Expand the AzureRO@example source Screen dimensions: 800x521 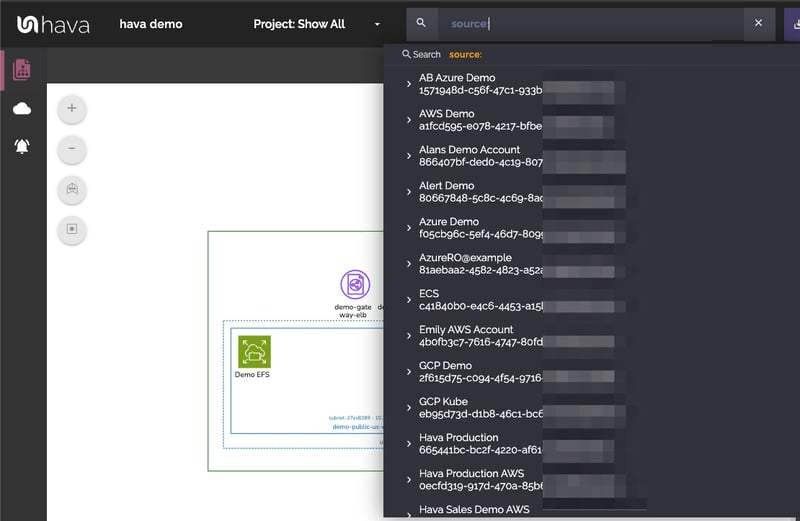click(409, 264)
